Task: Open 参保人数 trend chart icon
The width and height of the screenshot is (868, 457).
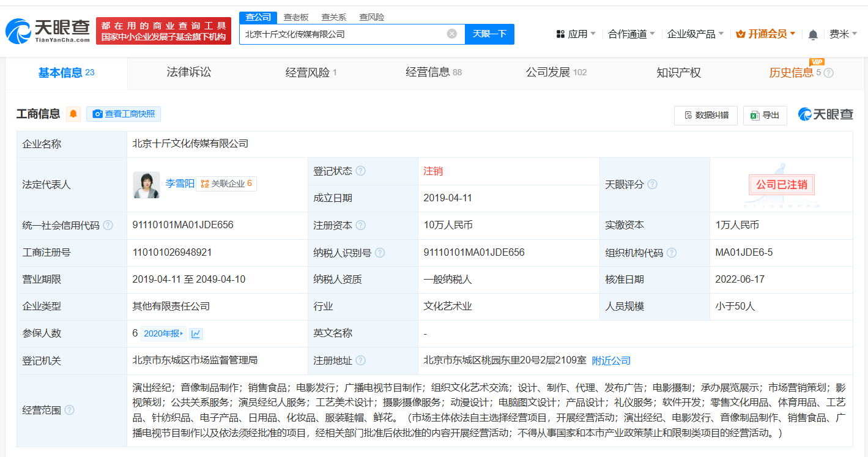Action: tap(196, 333)
